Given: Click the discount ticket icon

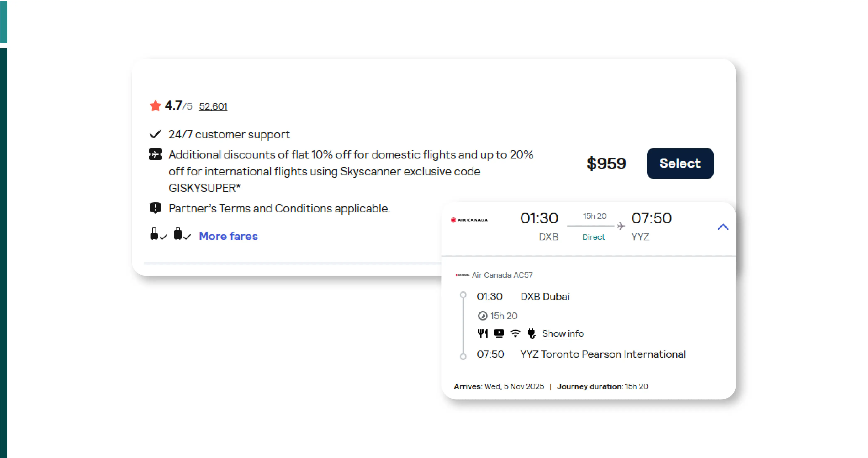Looking at the screenshot, I should 155,154.
